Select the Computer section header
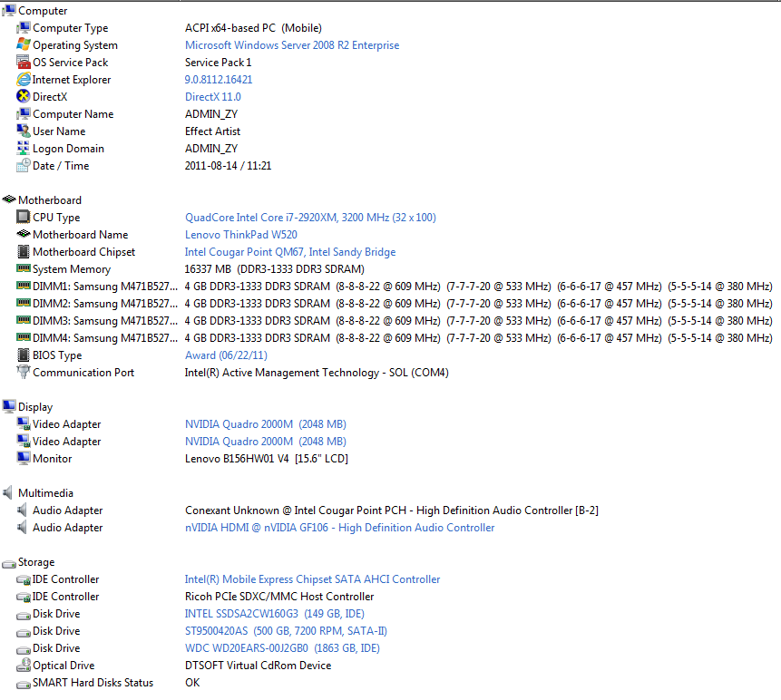This screenshot has width=781, height=700. click(x=43, y=11)
